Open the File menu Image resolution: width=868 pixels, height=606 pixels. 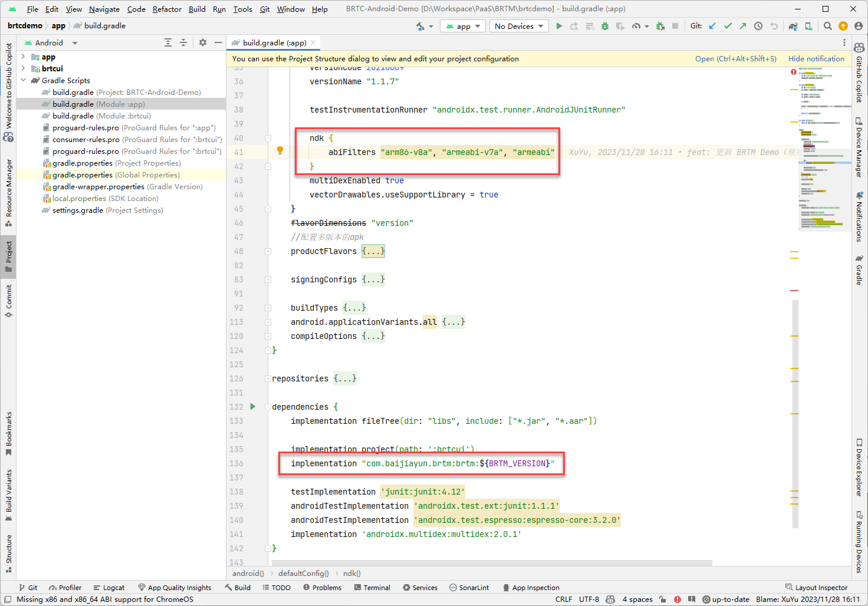32,9
